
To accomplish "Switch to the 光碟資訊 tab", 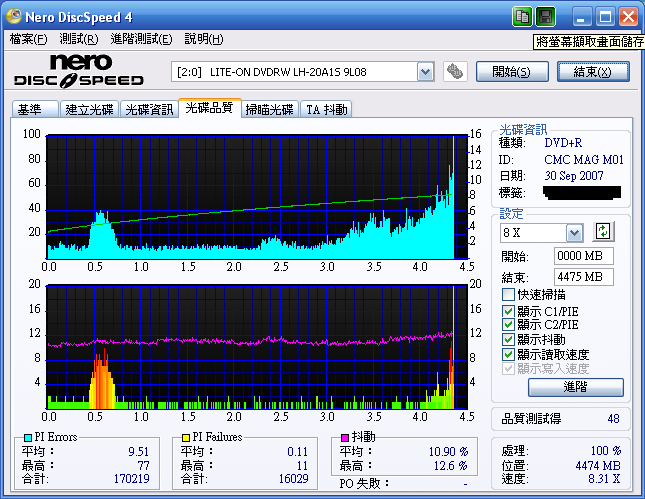I will [149, 109].
